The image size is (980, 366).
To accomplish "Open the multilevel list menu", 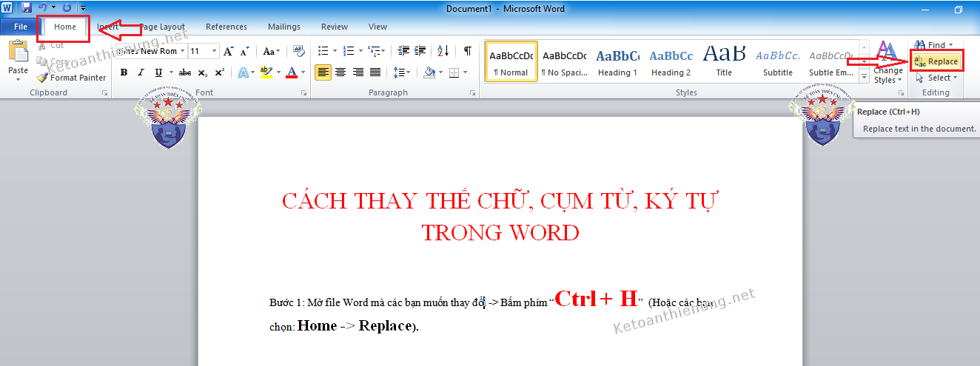I will coord(377,51).
